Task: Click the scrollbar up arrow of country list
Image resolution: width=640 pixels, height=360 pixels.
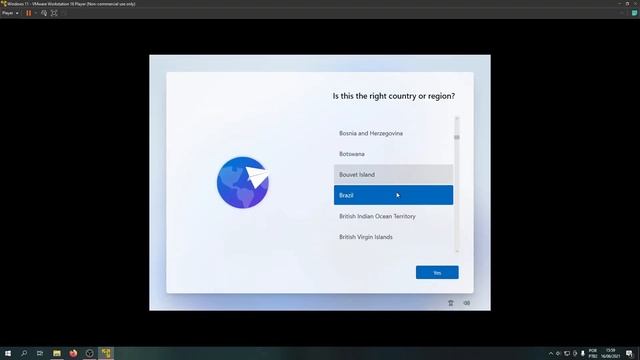Action: pos(457,119)
